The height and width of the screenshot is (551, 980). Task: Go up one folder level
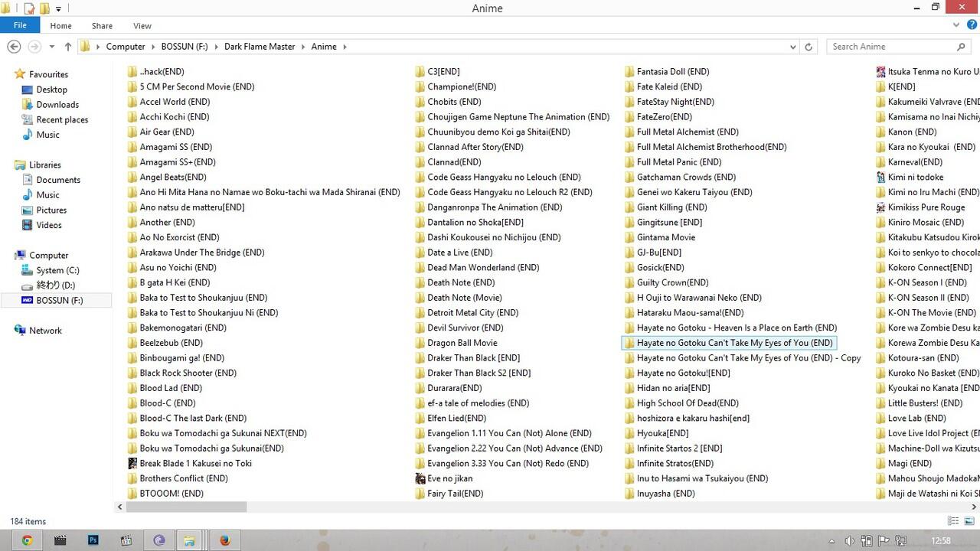pyautogui.click(x=67, y=47)
